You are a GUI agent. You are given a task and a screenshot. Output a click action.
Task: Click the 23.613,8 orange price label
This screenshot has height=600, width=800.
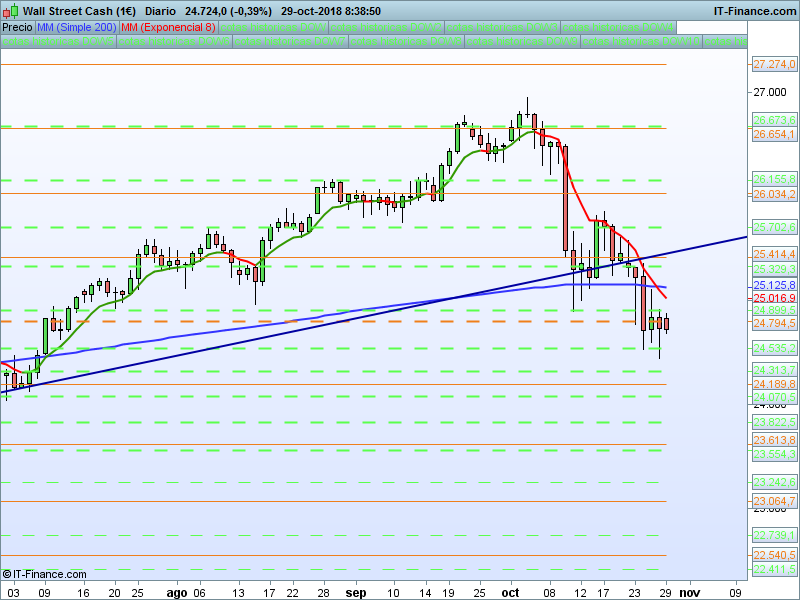coord(774,440)
